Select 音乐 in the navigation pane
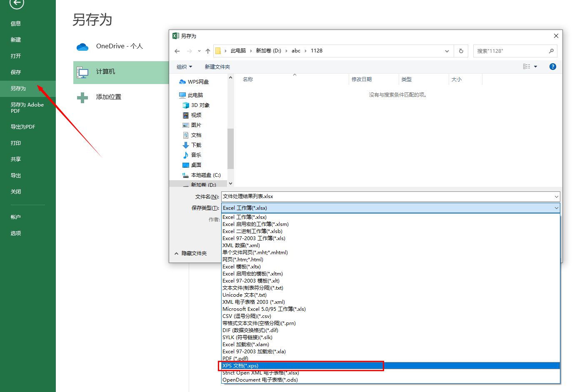This screenshot has width=577, height=392. point(196,155)
